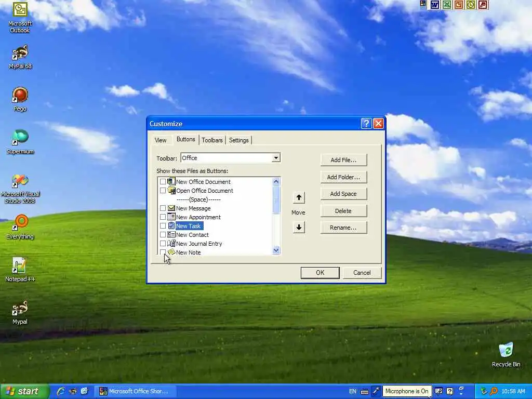Open Mypal browser from Quick Launch
The image size is (532, 399).
(x=73, y=391)
